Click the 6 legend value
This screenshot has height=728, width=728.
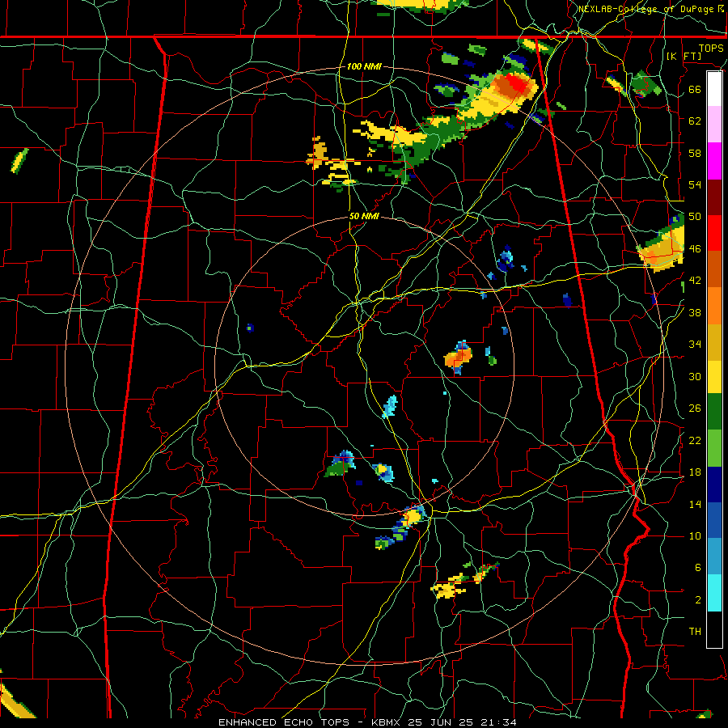point(697,568)
